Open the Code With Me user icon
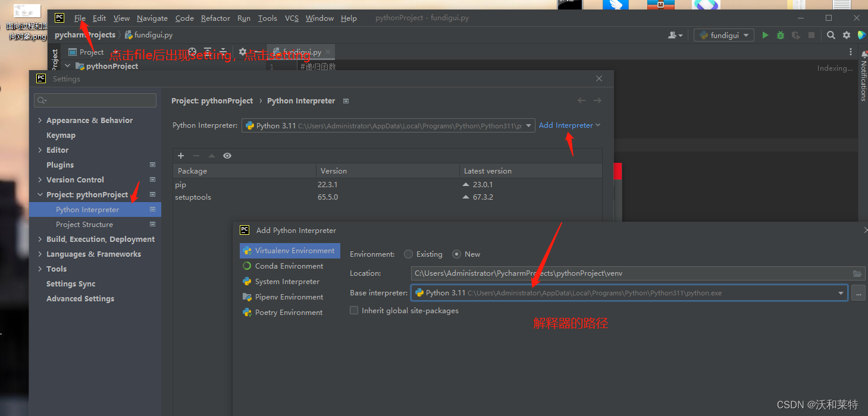This screenshot has height=416, width=868. point(675,35)
